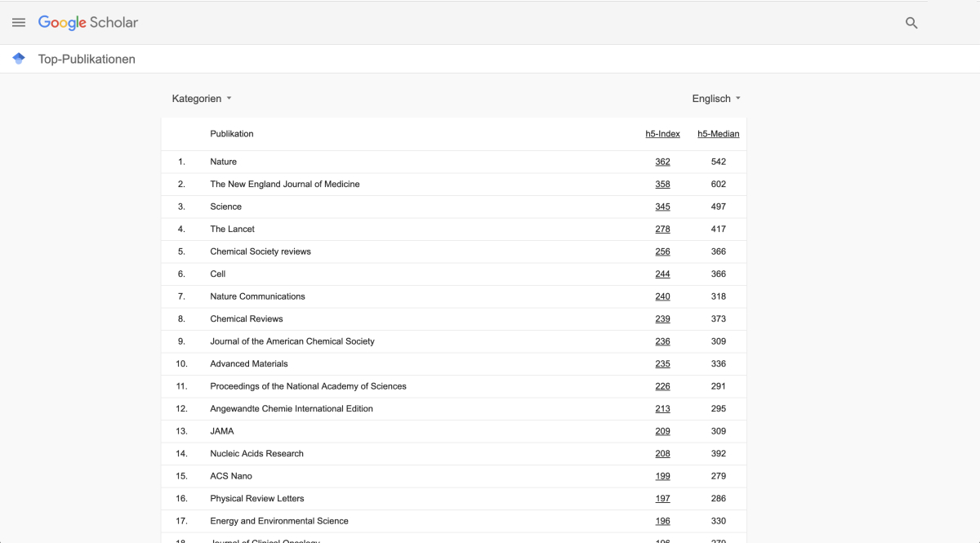Open Nature's h5-index 362 link
The width and height of the screenshot is (980, 543).
point(662,162)
